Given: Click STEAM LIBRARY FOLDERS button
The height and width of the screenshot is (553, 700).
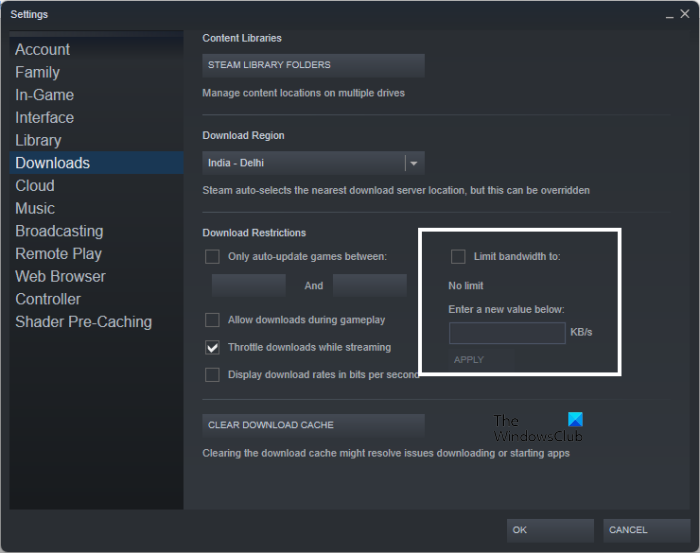Looking at the screenshot, I should coord(313,65).
